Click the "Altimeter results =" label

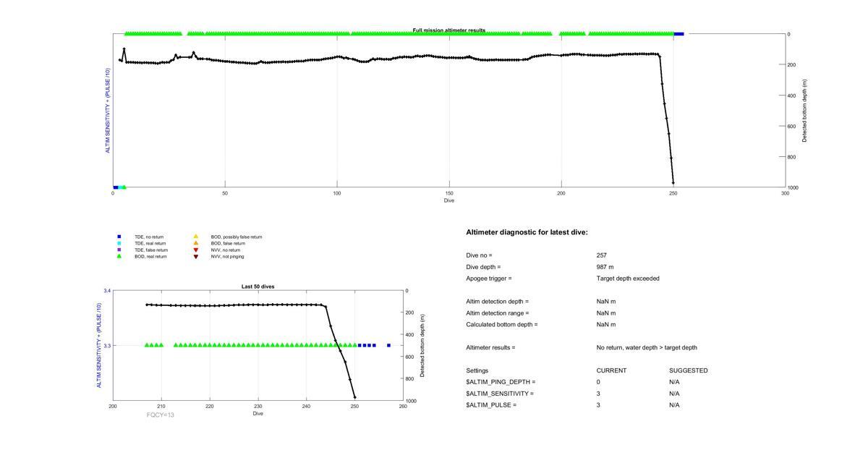(491, 348)
